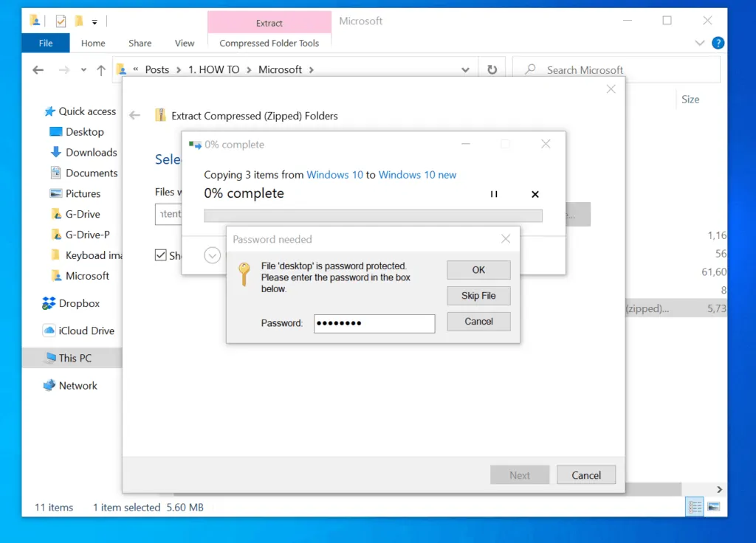Cancel copy with the X icon

(535, 194)
